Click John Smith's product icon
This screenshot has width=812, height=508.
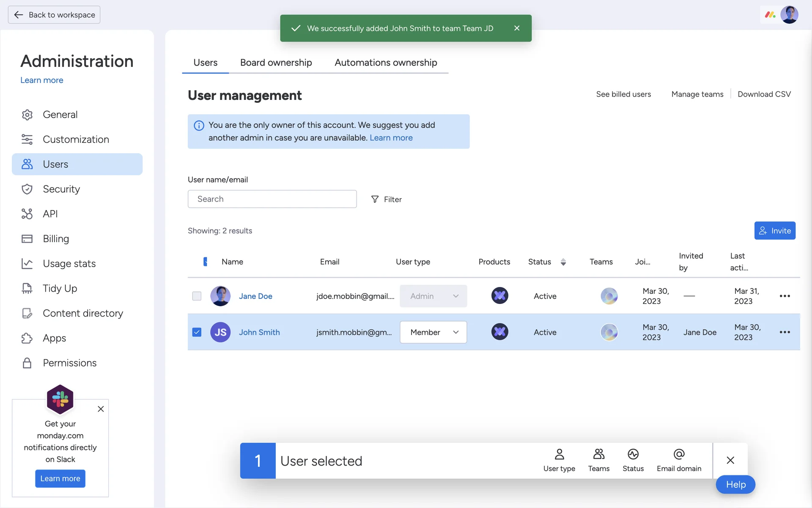[499, 332]
